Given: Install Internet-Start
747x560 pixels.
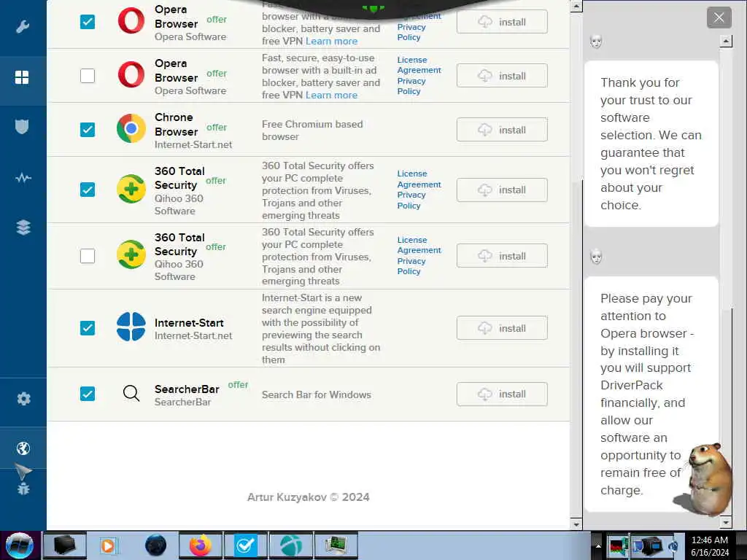Looking at the screenshot, I should (502, 327).
